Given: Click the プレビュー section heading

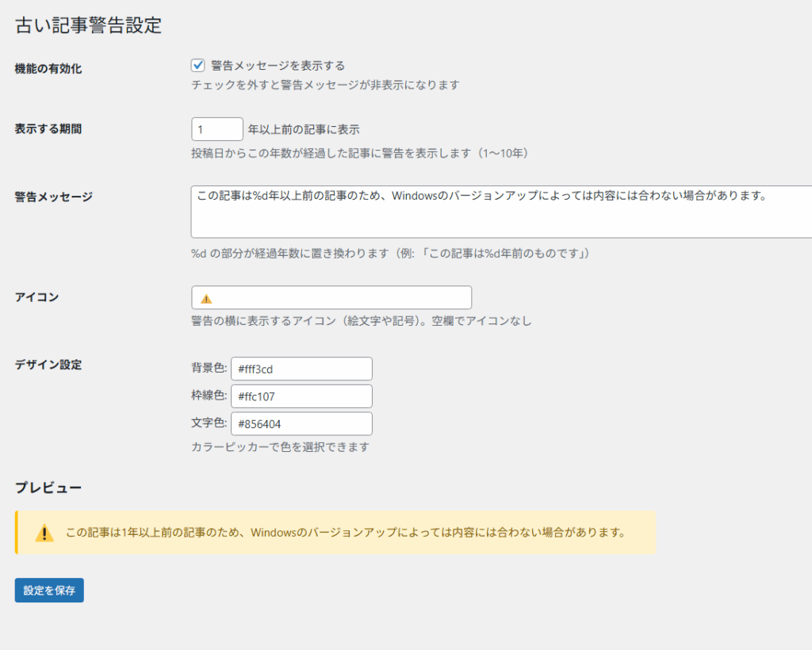Looking at the screenshot, I should [x=48, y=487].
